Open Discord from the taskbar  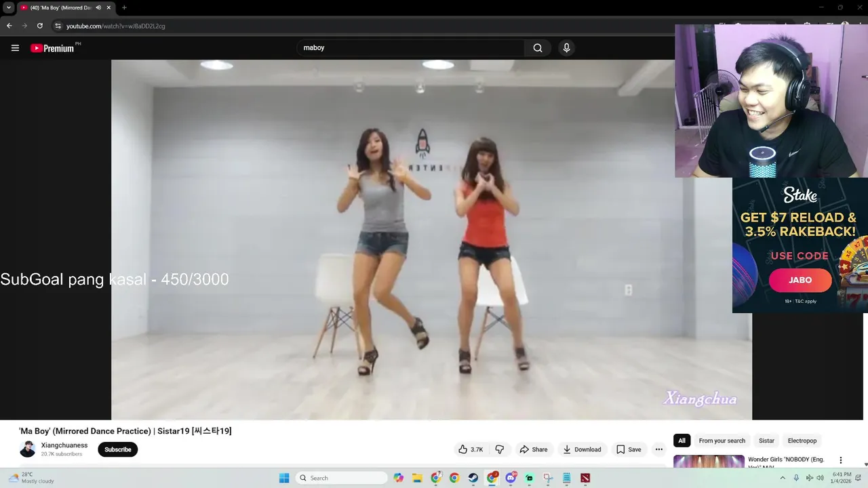[511, 478]
